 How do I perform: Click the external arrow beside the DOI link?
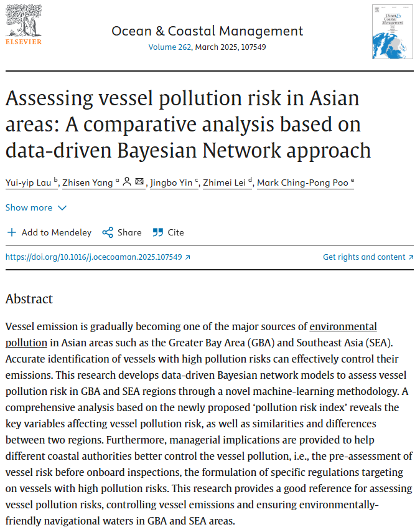(188, 257)
